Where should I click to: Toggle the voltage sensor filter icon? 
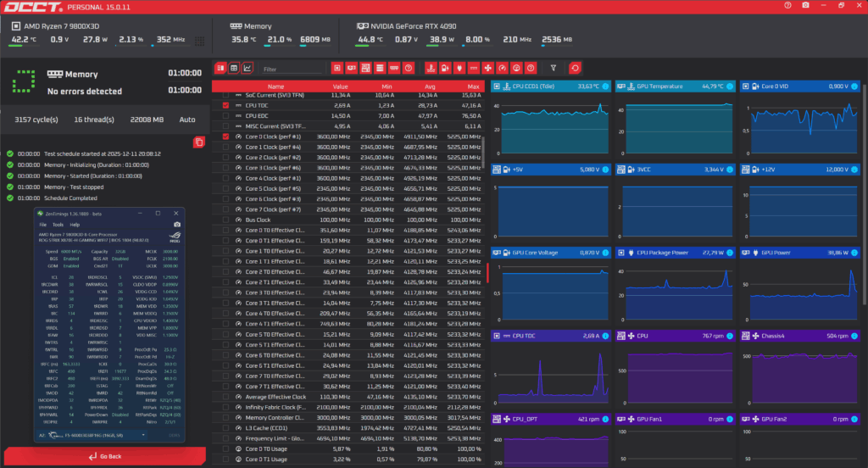[x=445, y=68]
